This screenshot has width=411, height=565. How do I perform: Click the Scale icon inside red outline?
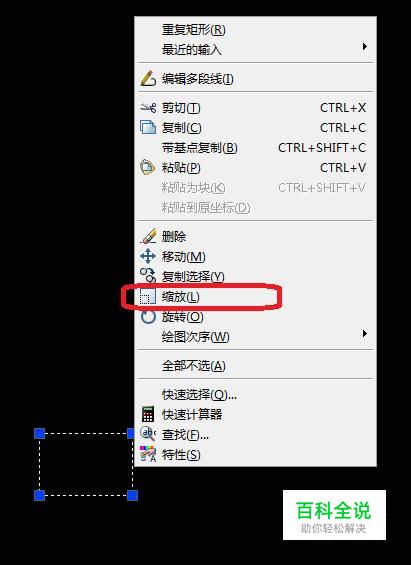pyautogui.click(x=148, y=297)
